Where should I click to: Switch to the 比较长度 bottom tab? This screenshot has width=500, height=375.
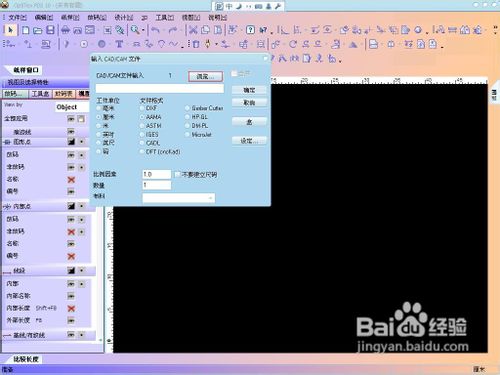[x=26, y=359]
